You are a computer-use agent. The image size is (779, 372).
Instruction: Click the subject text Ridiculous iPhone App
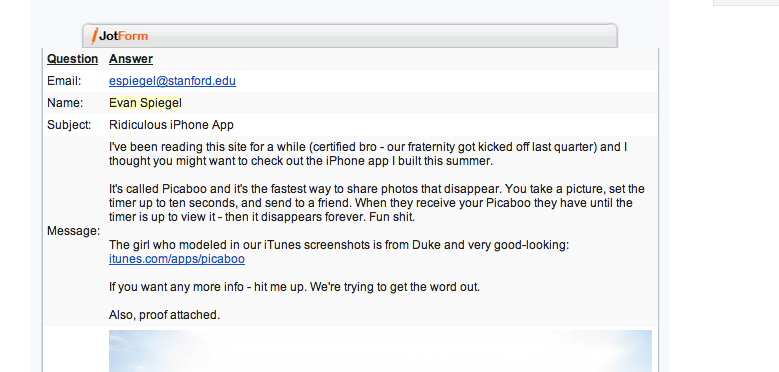[x=171, y=125]
